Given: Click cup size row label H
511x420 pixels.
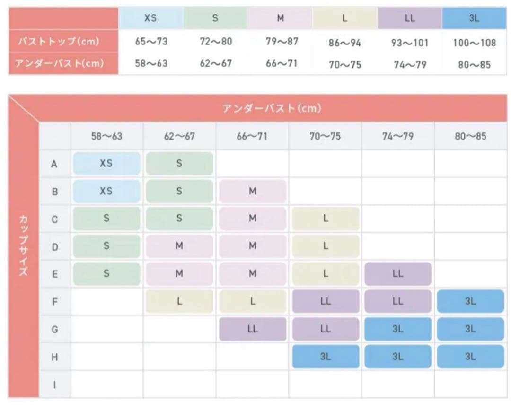Looking at the screenshot, I should pyautogui.click(x=54, y=357).
